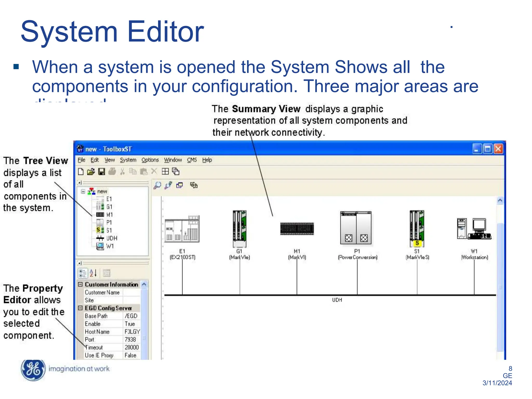Viewport: 532px width, 399px height.
Task: Select the M1 MarkVI component graphic
Action: 297,229
